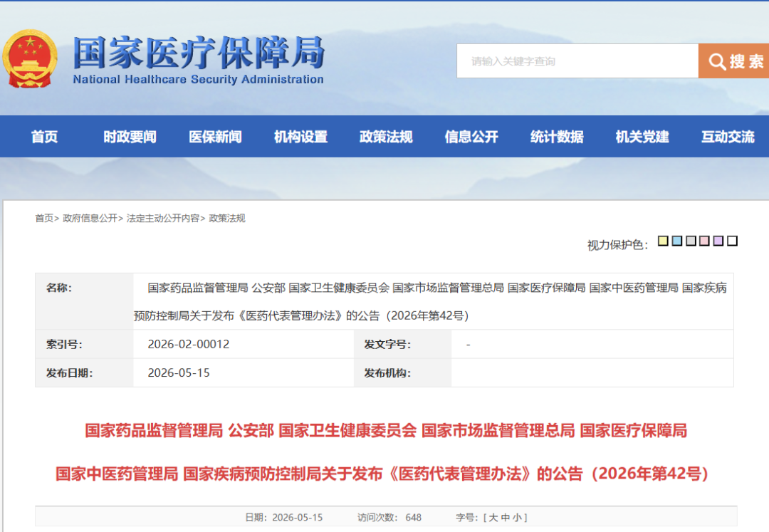Image resolution: width=769 pixels, height=532 pixels.
Task: Open the 机关党建 navigation item
Action: [642, 137]
